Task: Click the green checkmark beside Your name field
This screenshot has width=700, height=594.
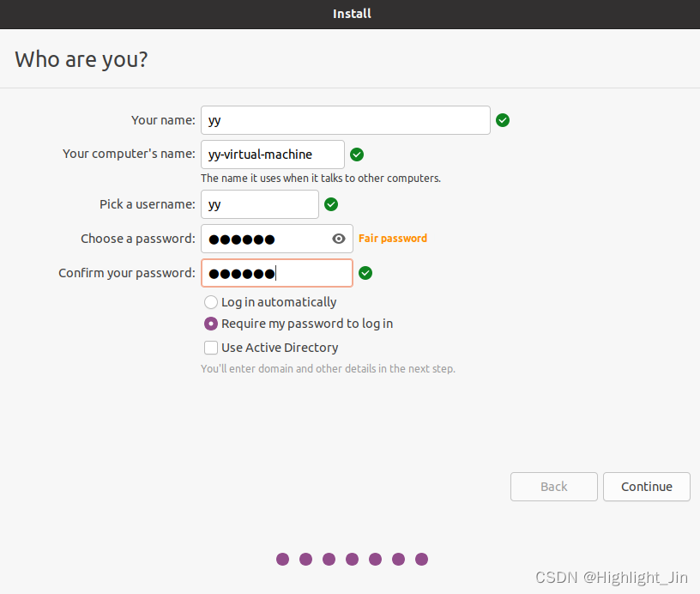Action: 503,120
